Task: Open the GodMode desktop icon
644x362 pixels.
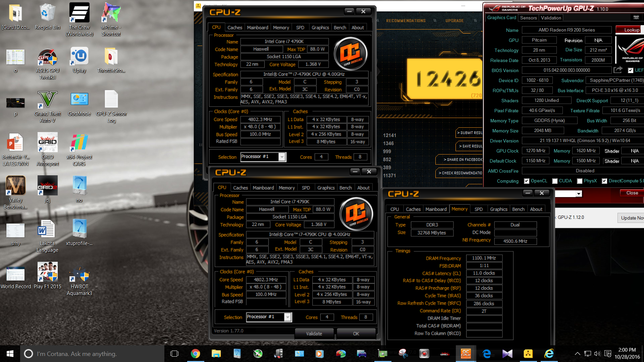Action: coord(79,104)
